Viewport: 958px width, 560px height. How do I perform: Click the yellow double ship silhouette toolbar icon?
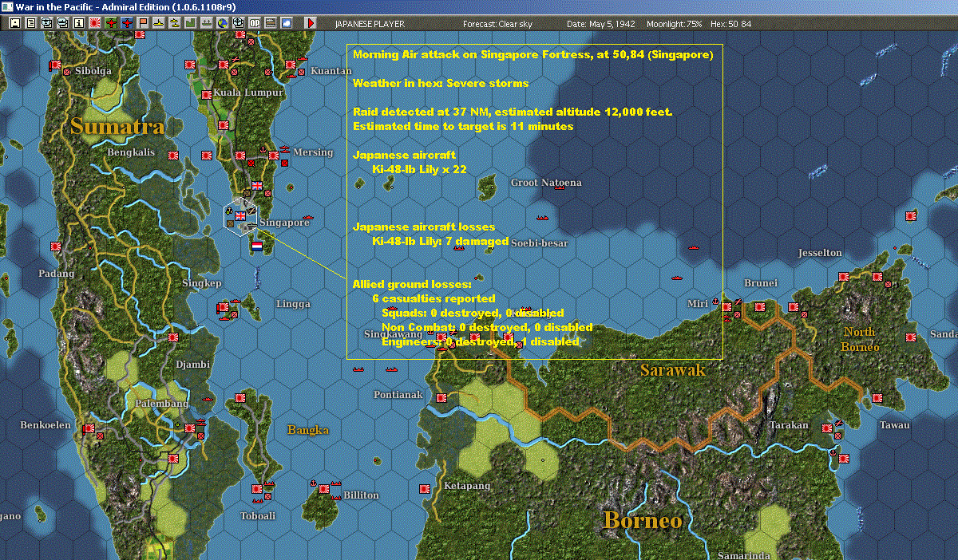(x=174, y=23)
